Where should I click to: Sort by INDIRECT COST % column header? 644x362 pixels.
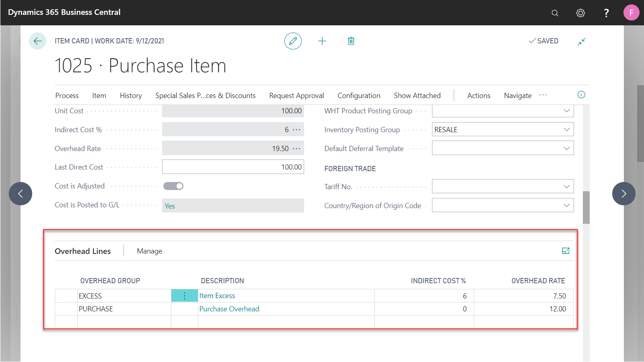(x=438, y=281)
